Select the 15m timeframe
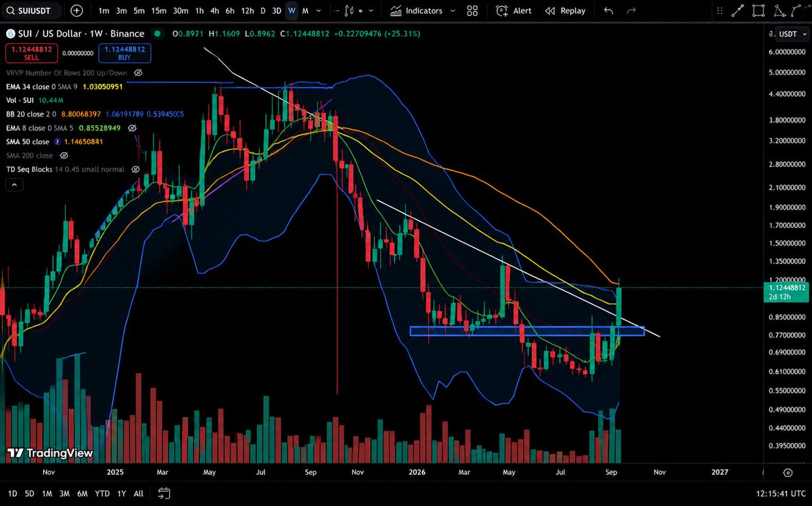 pyautogui.click(x=159, y=11)
